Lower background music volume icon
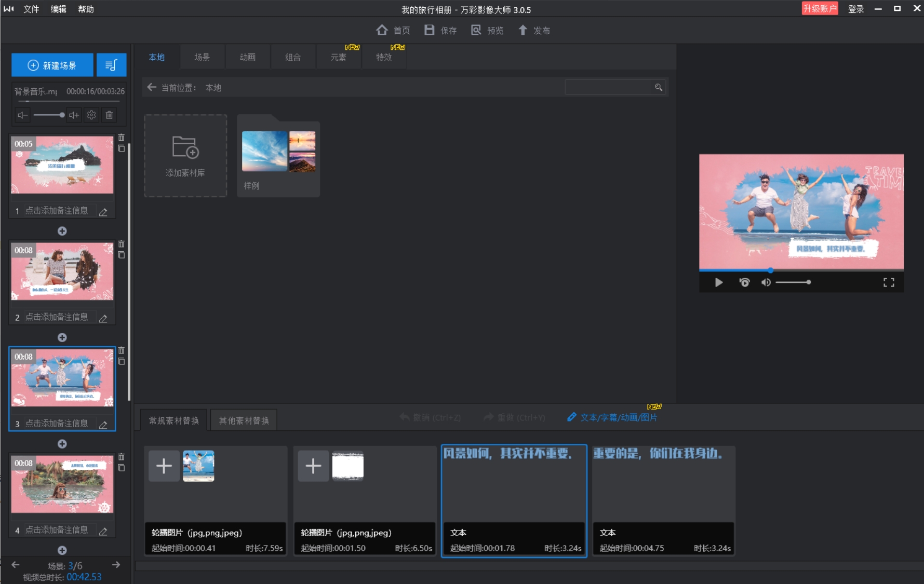The width and height of the screenshot is (924, 584). tap(22, 115)
